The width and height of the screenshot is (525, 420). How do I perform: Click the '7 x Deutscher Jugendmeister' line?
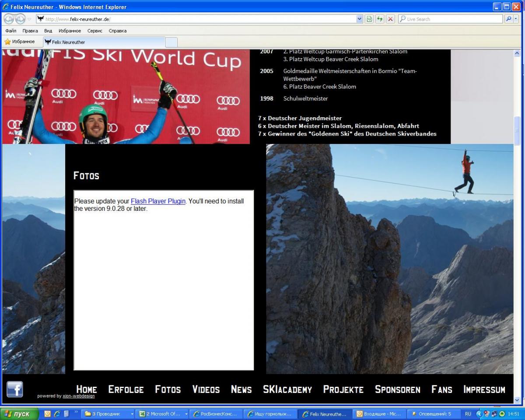point(300,118)
